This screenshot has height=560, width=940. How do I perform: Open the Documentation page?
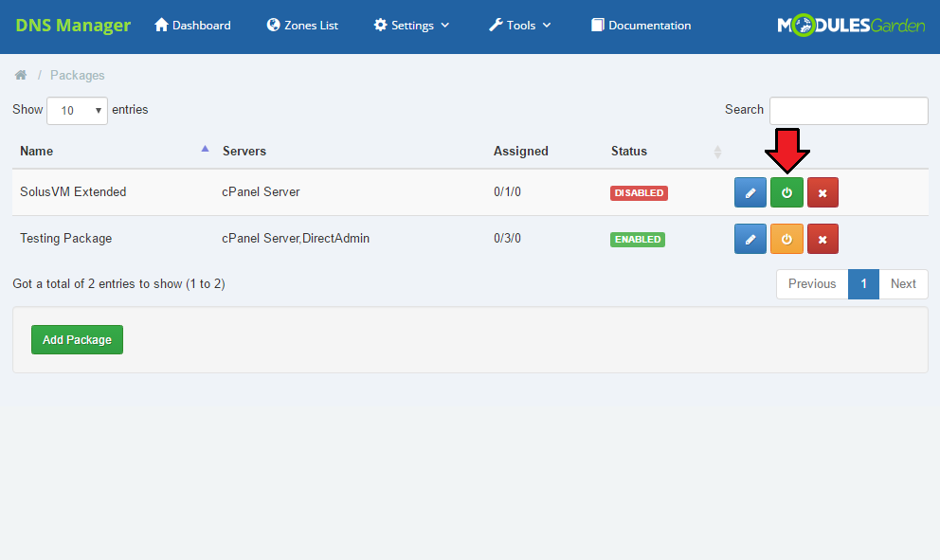641,26
